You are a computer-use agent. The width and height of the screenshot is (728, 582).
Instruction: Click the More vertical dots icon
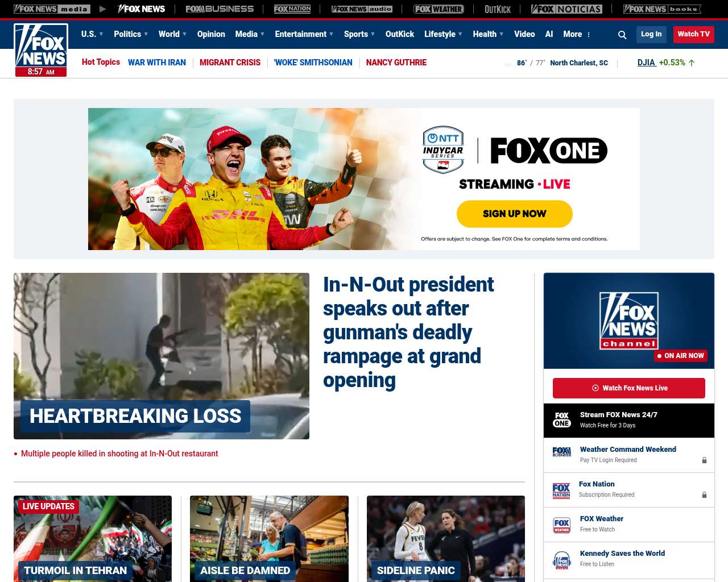pos(589,35)
